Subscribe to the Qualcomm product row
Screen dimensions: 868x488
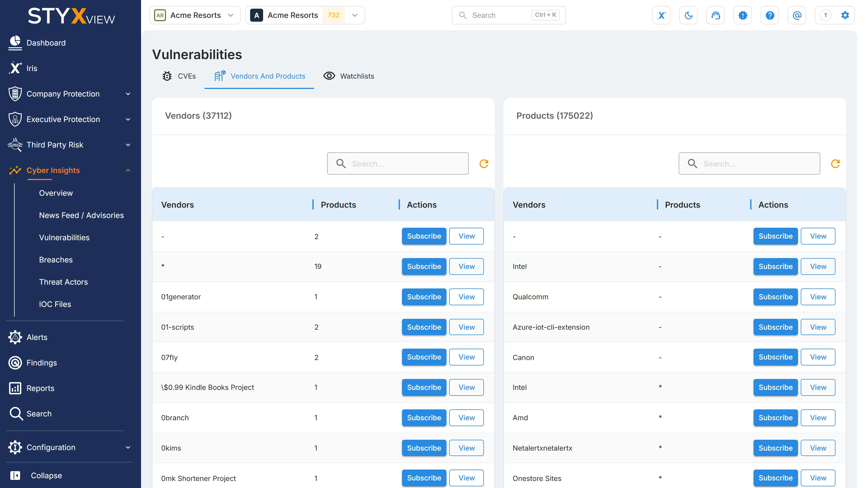click(775, 297)
